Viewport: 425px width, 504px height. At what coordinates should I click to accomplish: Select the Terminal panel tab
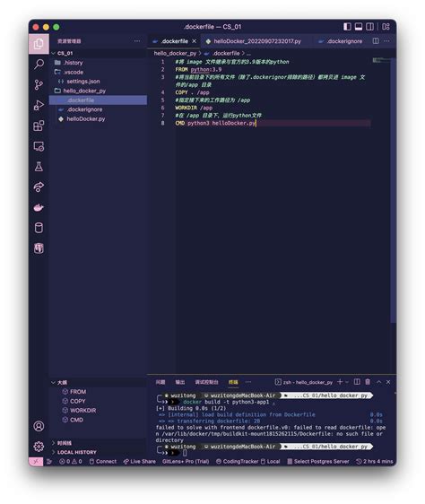233,382
